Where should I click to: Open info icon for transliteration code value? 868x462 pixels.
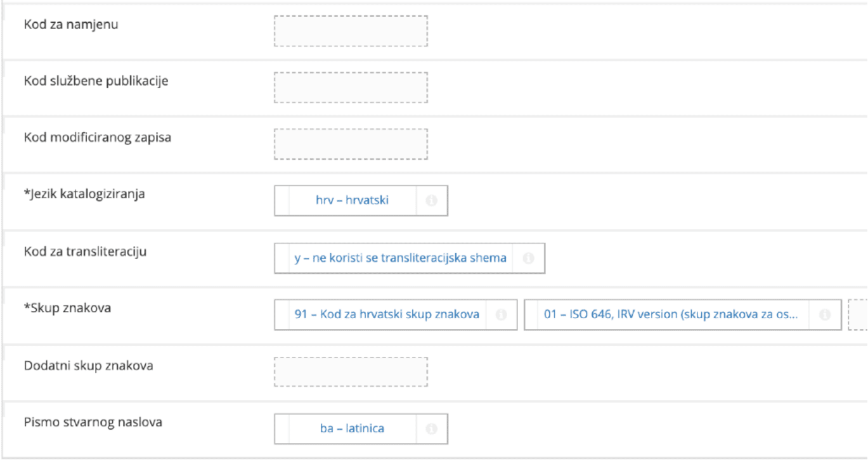(529, 259)
